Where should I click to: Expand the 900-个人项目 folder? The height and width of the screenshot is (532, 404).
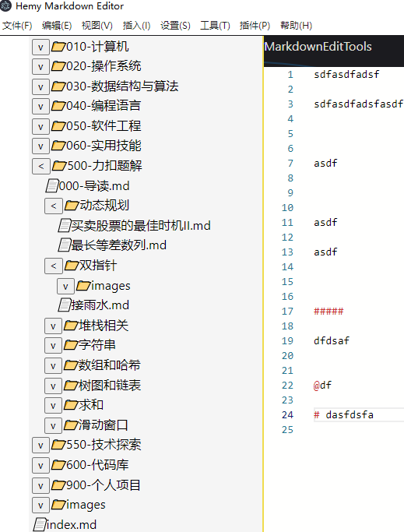[40, 485]
